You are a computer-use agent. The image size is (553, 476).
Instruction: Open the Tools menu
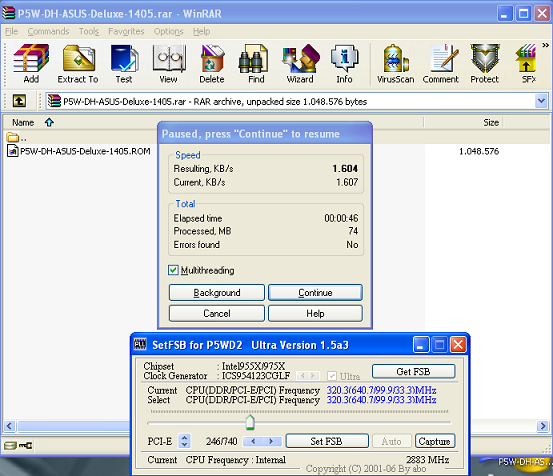coord(89,31)
